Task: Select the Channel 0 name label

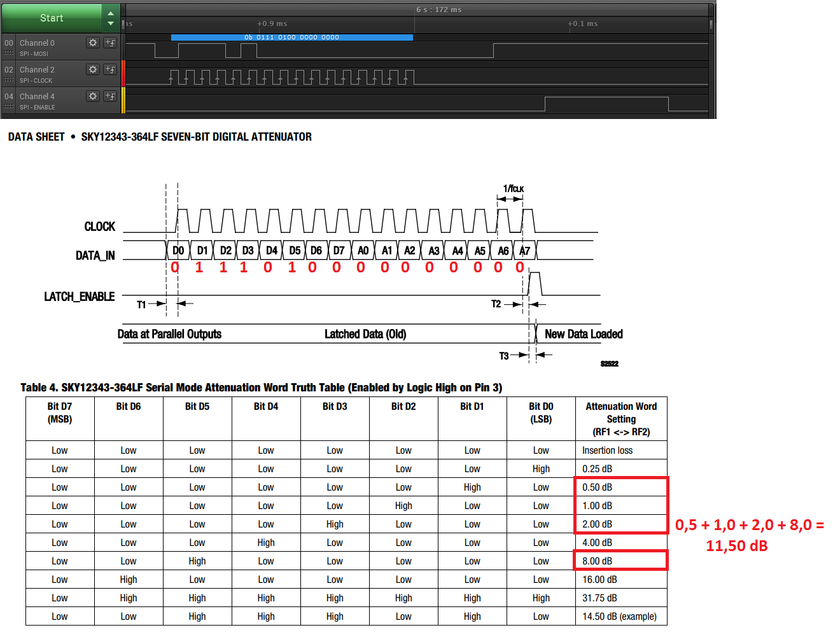Action: click(x=37, y=43)
